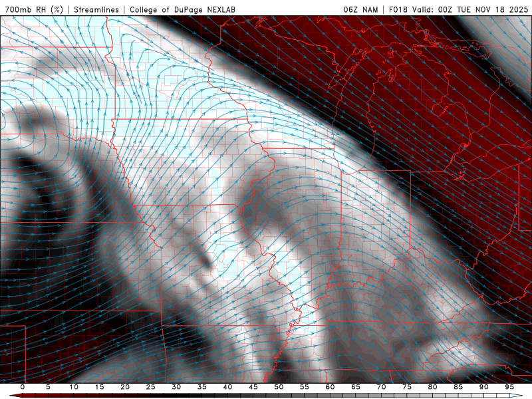Click the colorbar label "30"

(x=176, y=387)
